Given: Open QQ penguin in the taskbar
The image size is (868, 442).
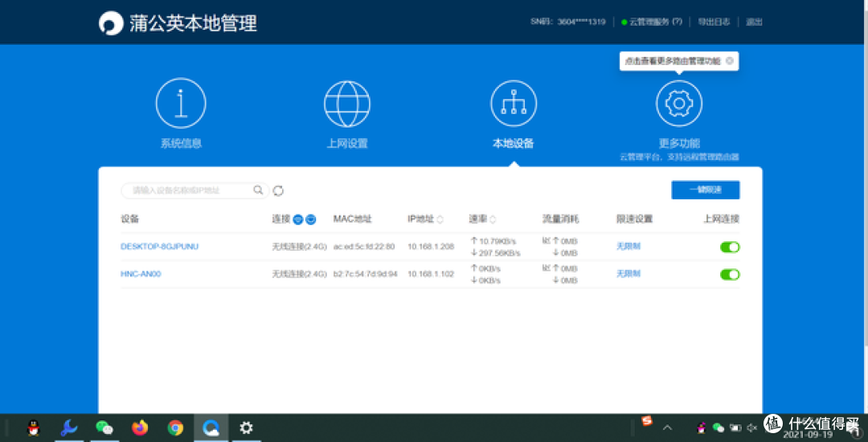Looking at the screenshot, I should coord(34,428).
